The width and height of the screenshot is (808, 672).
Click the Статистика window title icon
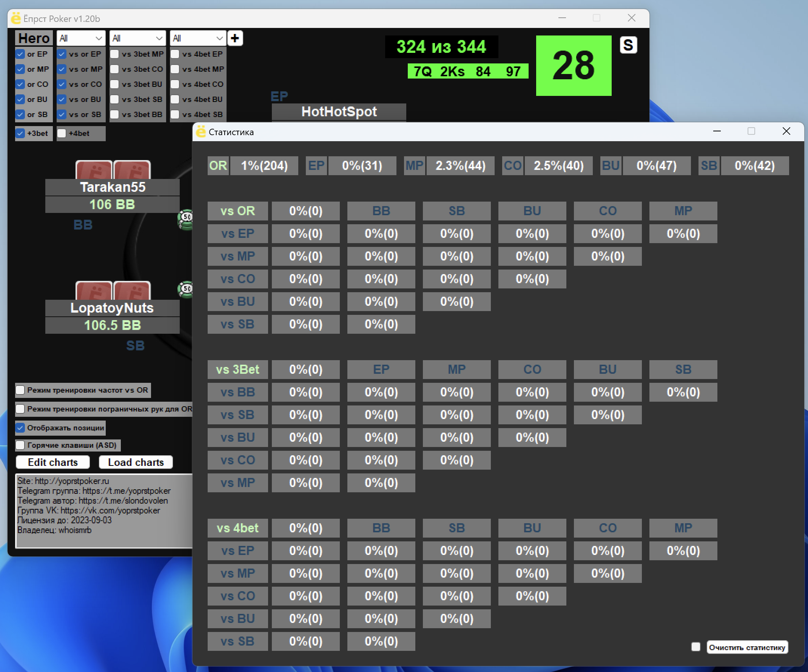[201, 131]
